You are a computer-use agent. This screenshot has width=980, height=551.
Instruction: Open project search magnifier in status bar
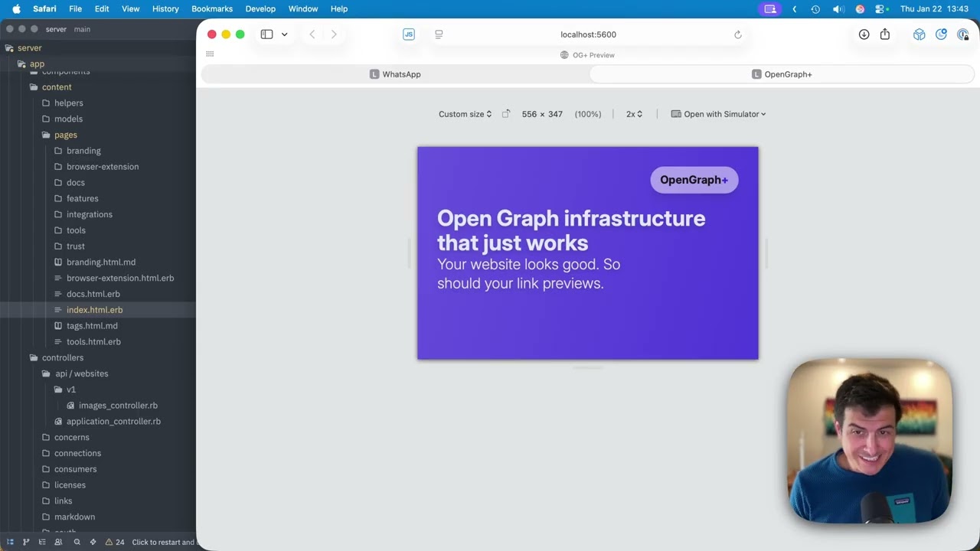tap(77, 542)
